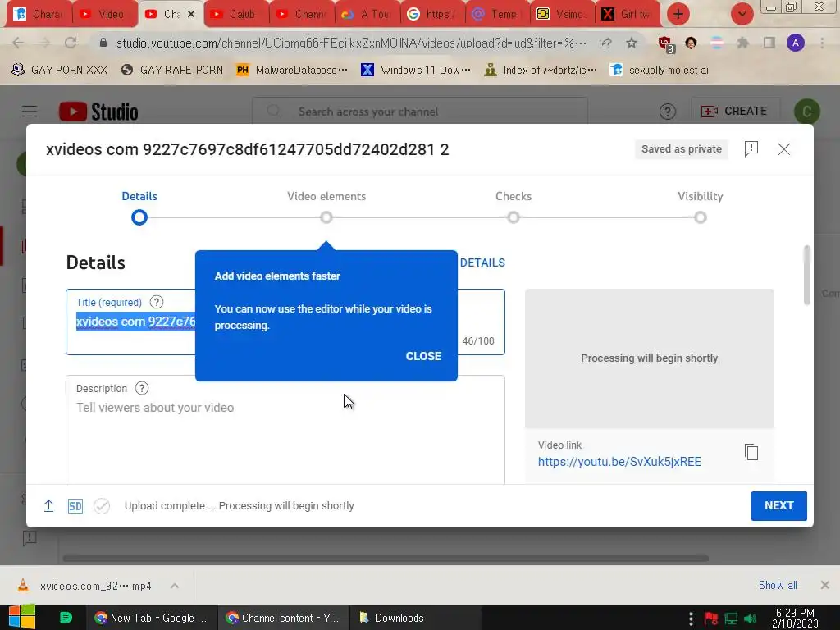The image size is (840, 630).
Task: Open the MalwareDatabase bookmark
Action: click(x=292, y=71)
